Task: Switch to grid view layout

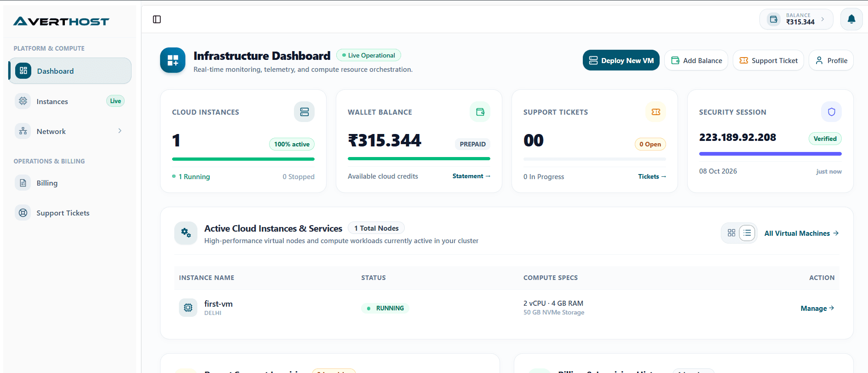Action: [x=731, y=233]
